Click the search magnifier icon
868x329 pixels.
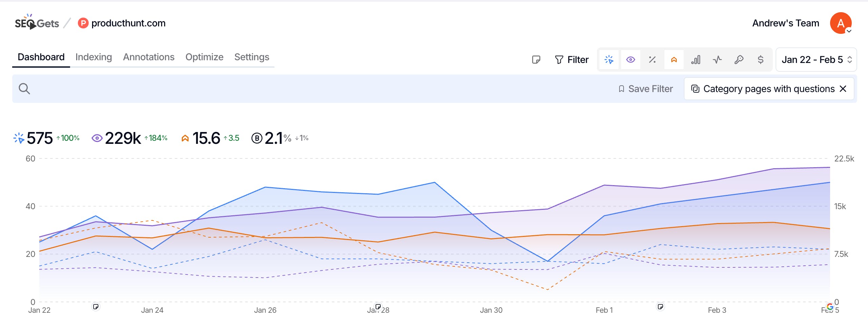(24, 89)
